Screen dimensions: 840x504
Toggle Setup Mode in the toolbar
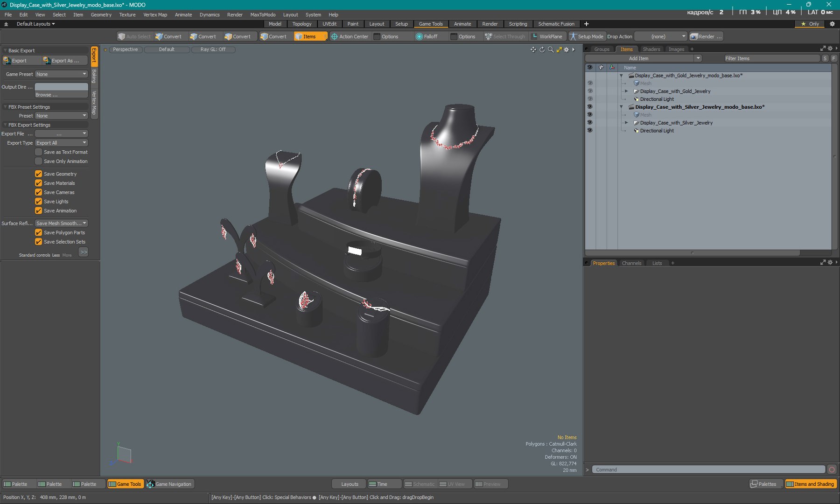point(587,36)
